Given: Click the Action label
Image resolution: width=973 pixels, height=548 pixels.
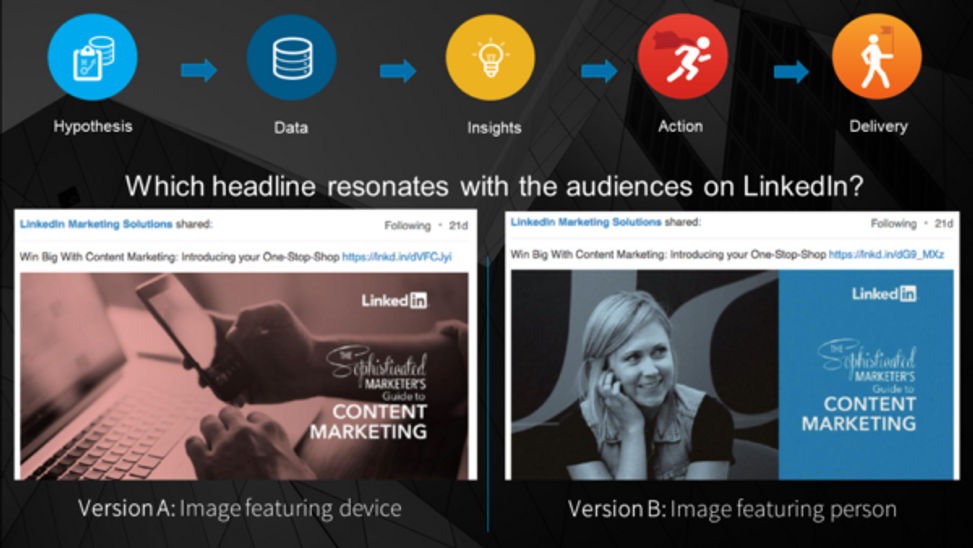Looking at the screenshot, I should coord(681,126).
